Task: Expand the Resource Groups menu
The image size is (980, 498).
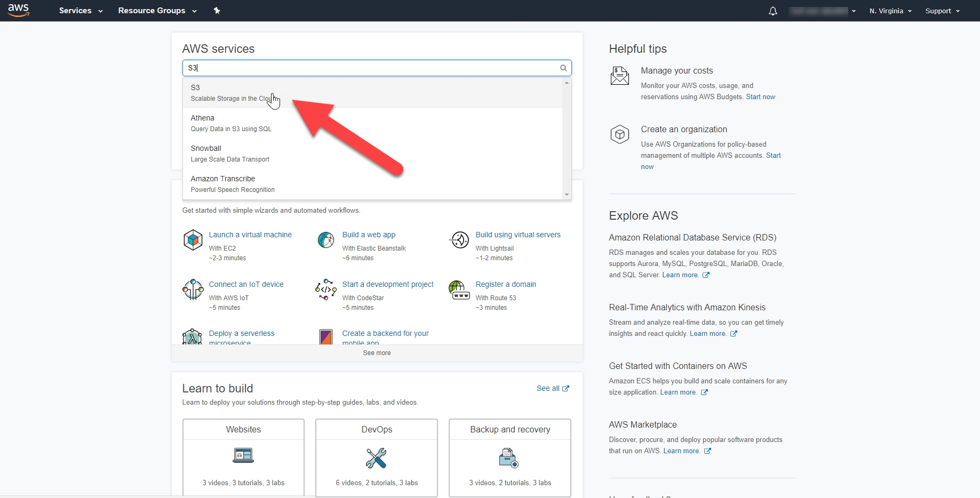Action: [x=157, y=11]
